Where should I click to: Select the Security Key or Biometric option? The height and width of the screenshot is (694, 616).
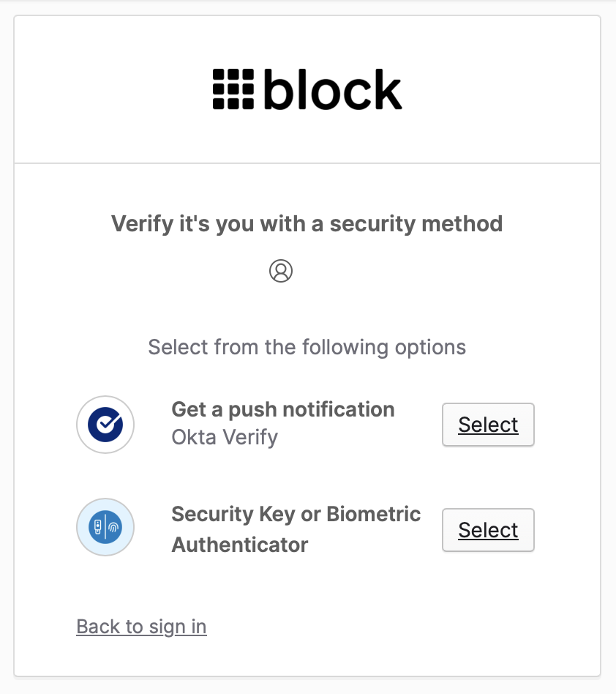pyautogui.click(x=488, y=530)
